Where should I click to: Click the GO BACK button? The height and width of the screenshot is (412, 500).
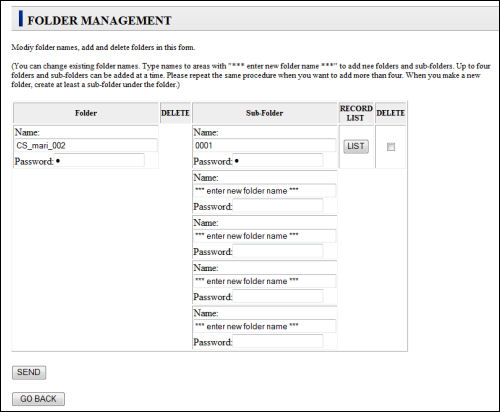(x=38, y=399)
